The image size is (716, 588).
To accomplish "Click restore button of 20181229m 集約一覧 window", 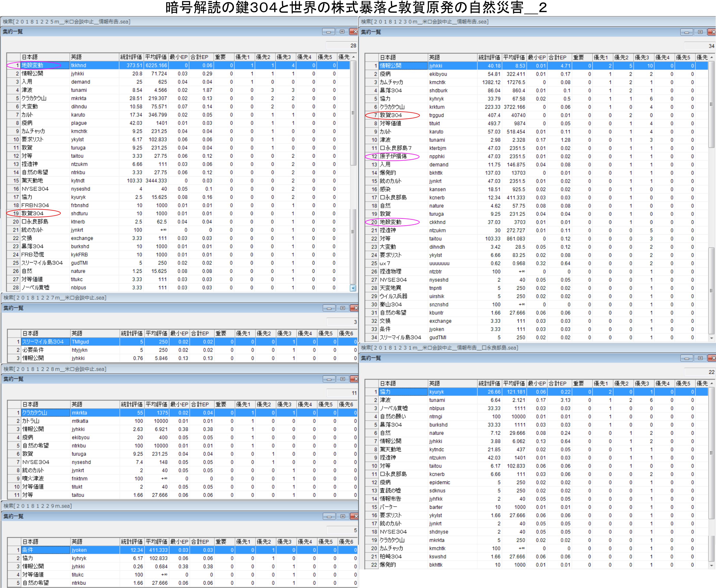I will [x=343, y=516].
